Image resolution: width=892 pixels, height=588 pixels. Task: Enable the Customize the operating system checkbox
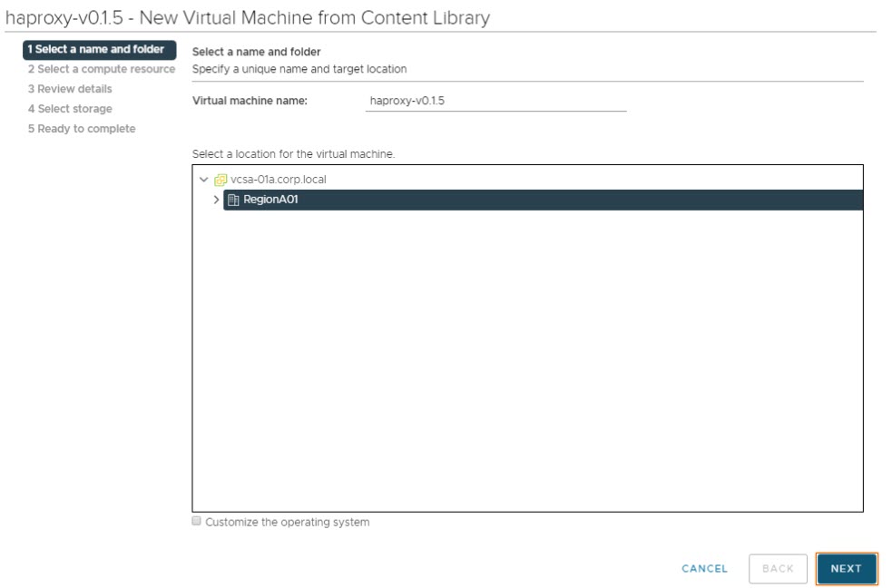[197, 522]
